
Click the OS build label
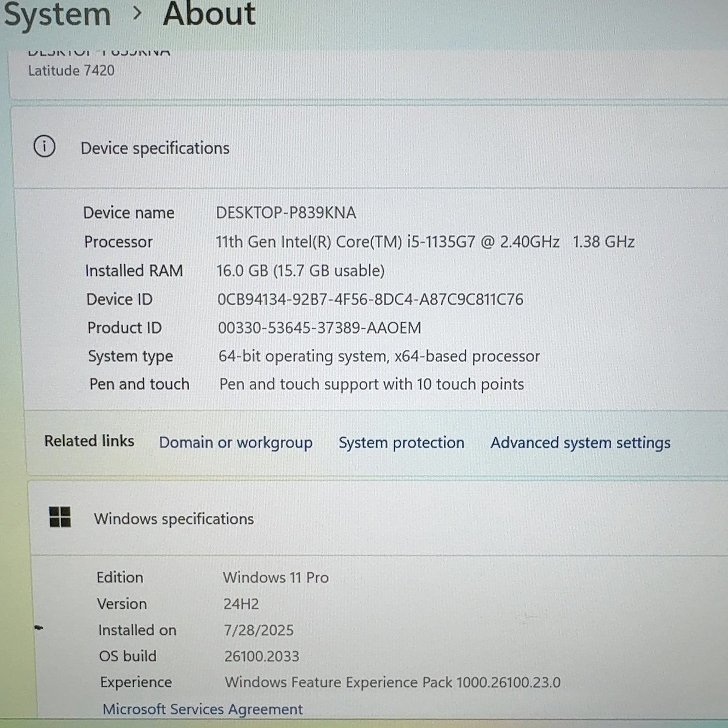point(128,656)
